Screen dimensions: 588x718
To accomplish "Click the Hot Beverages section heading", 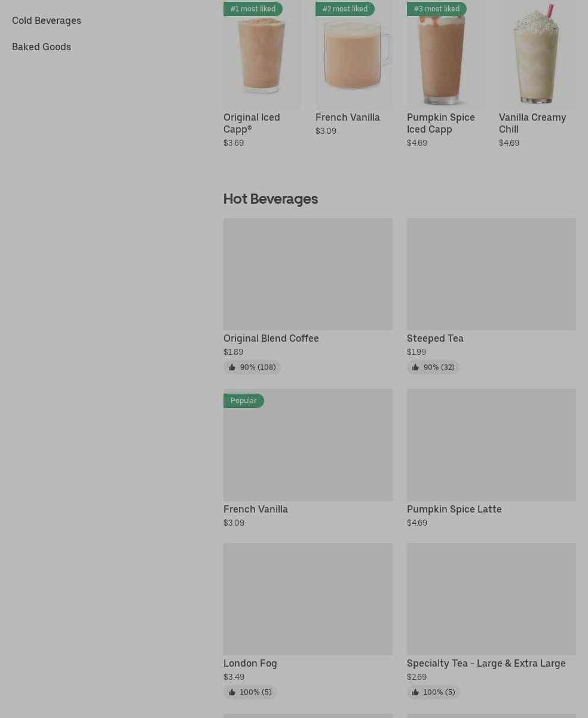I will tap(270, 198).
